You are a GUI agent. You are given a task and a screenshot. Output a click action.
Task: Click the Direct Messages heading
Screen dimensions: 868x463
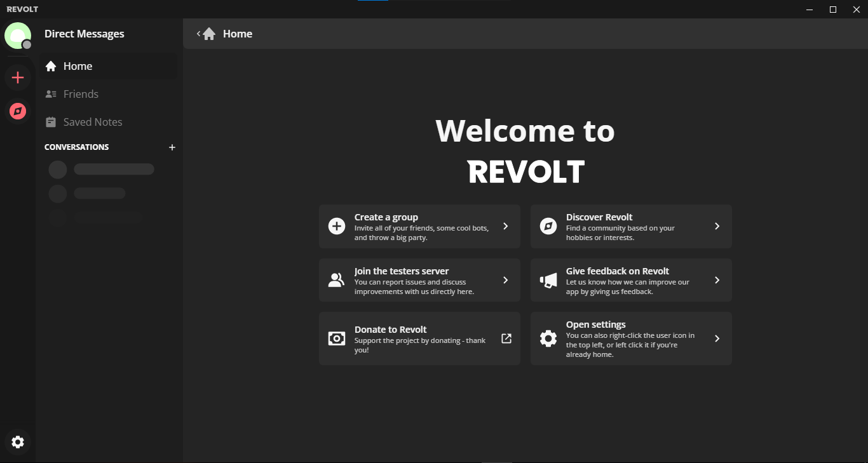85,34
